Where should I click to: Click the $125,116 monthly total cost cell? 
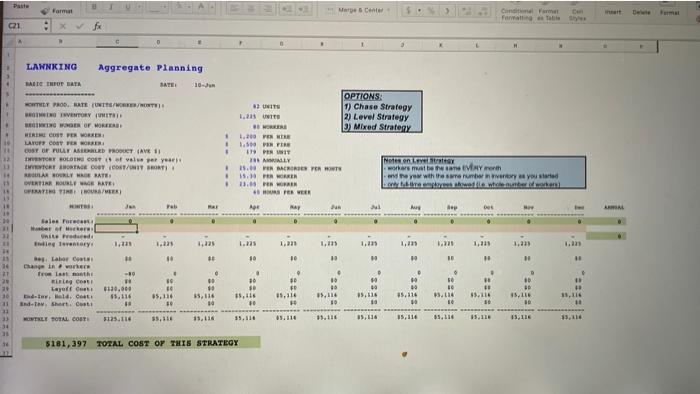coord(118,319)
